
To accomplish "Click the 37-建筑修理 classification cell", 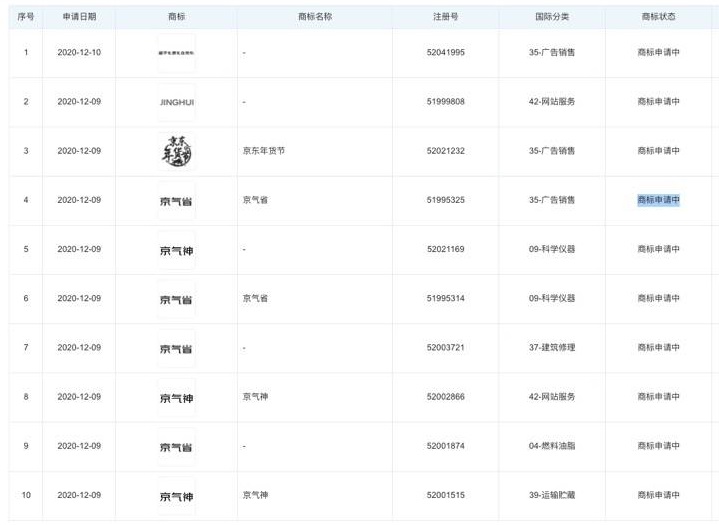I will 553,348.
